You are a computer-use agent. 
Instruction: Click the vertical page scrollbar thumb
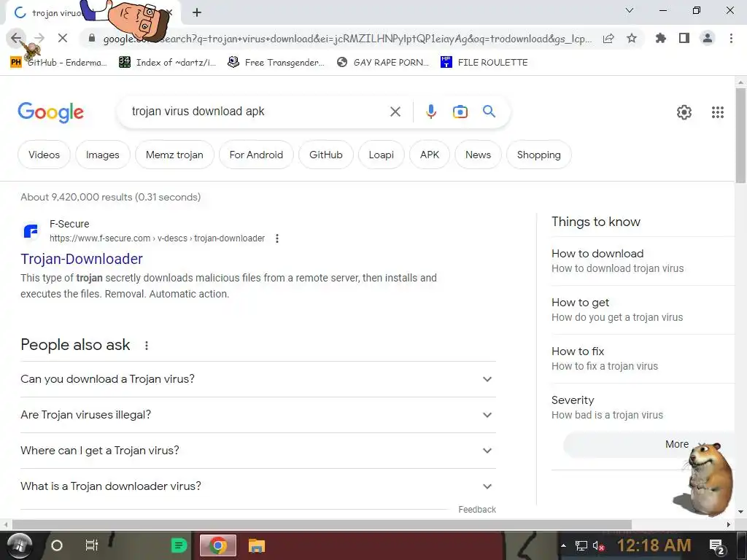coord(740,136)
